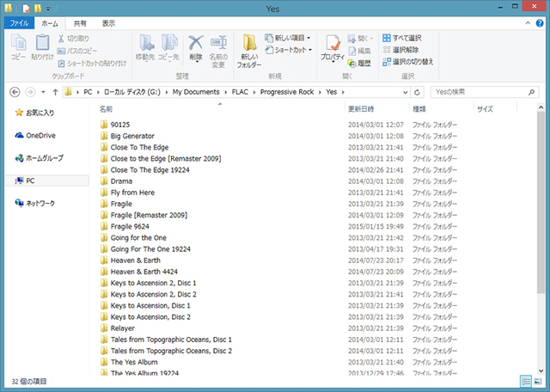
Task: Open the File (ファイル) menu tab
Action: click(20, 24)
